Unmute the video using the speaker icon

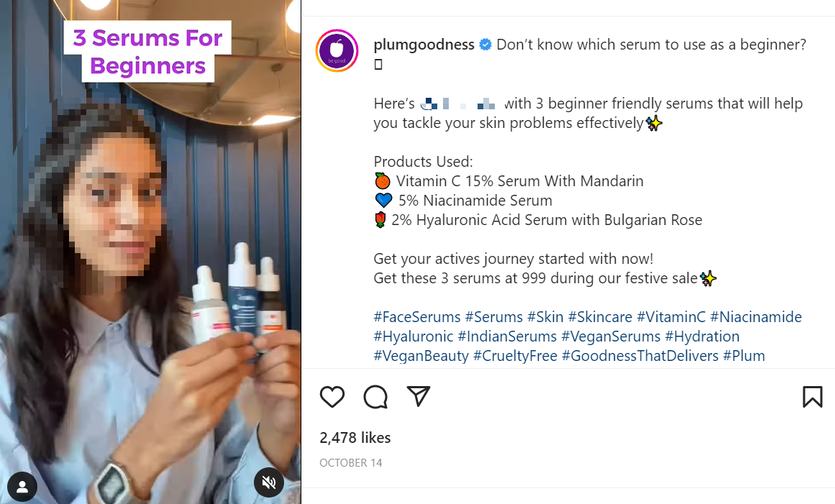point(269,482)
